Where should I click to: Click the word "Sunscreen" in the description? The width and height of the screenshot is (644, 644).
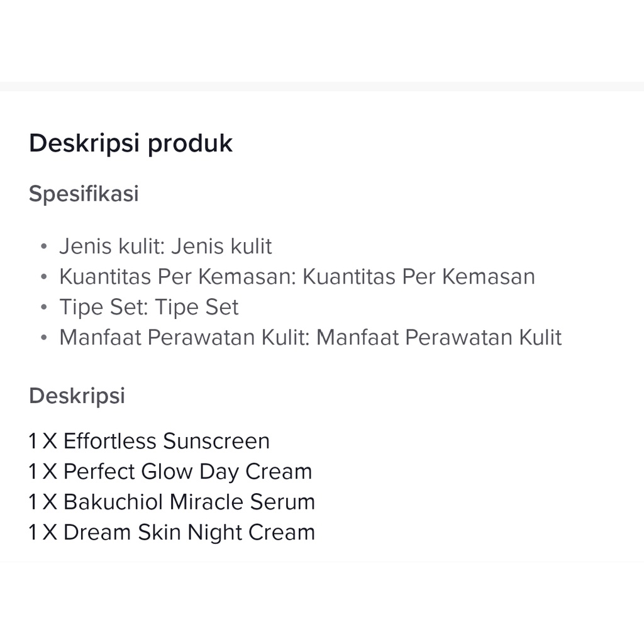pyautogui.click(x=216, y=441)
